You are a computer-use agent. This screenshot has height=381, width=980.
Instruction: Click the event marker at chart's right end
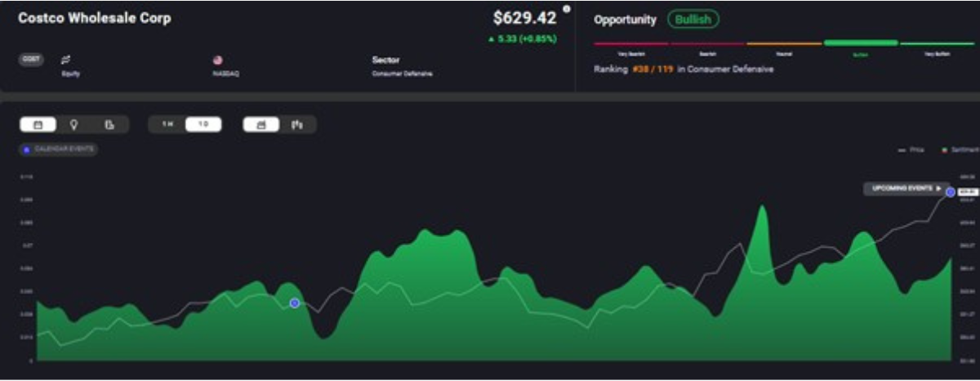coord(951,192)
